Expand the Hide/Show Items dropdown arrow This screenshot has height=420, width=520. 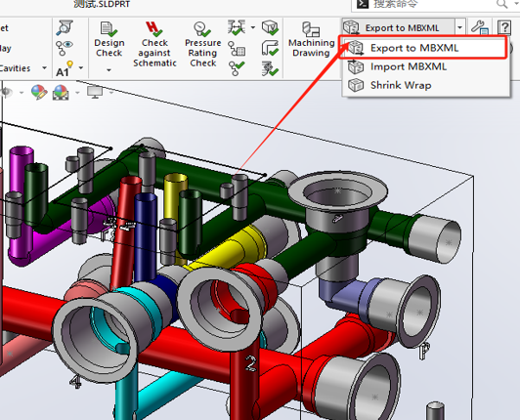(22, 92)
